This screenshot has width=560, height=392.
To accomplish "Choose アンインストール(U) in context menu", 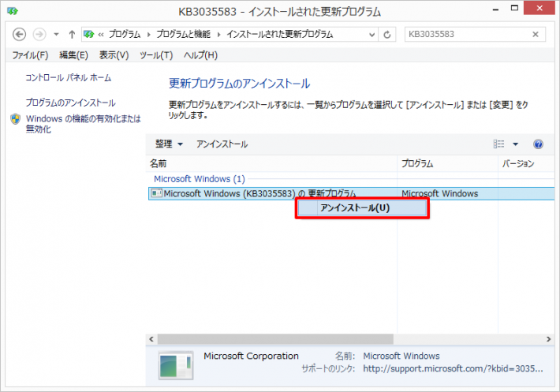I will [x=362, y=207].
